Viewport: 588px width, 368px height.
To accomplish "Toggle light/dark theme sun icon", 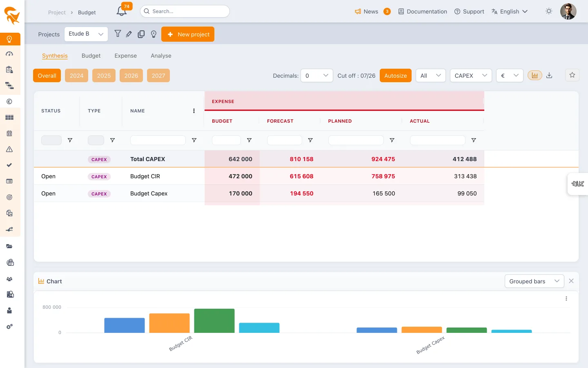I will point(549,11).
